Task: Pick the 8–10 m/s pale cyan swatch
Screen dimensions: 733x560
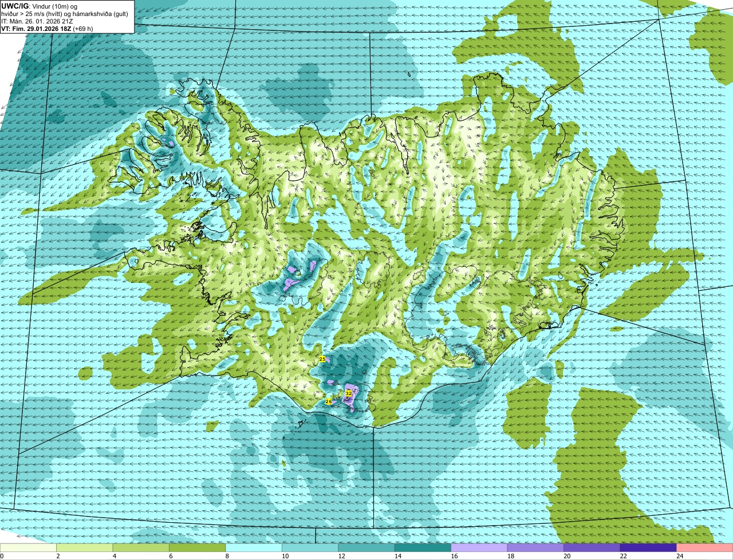Action: click(x=254, y=547)
